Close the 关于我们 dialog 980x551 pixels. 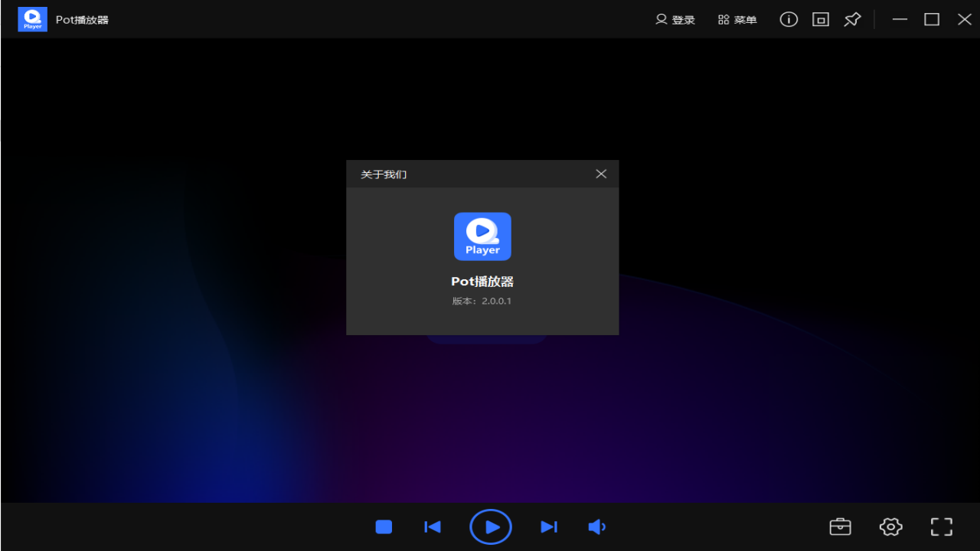[601, 174]
